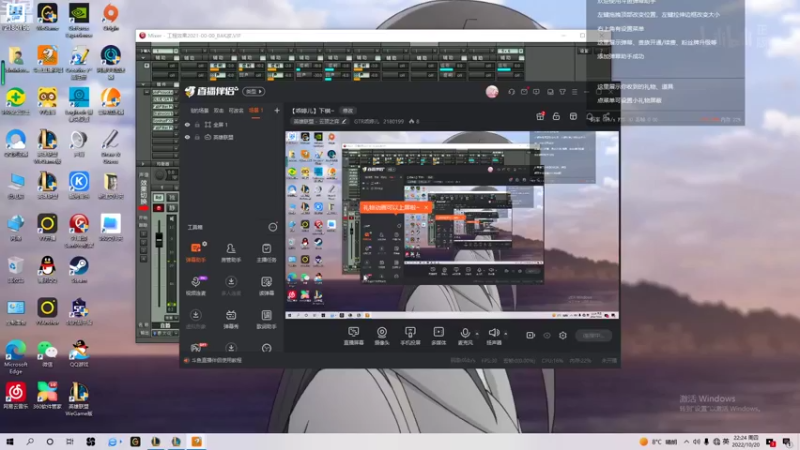Open the message bubble icon in header
This screenshot has width=800, height=450.
click(x=536, y=92)
